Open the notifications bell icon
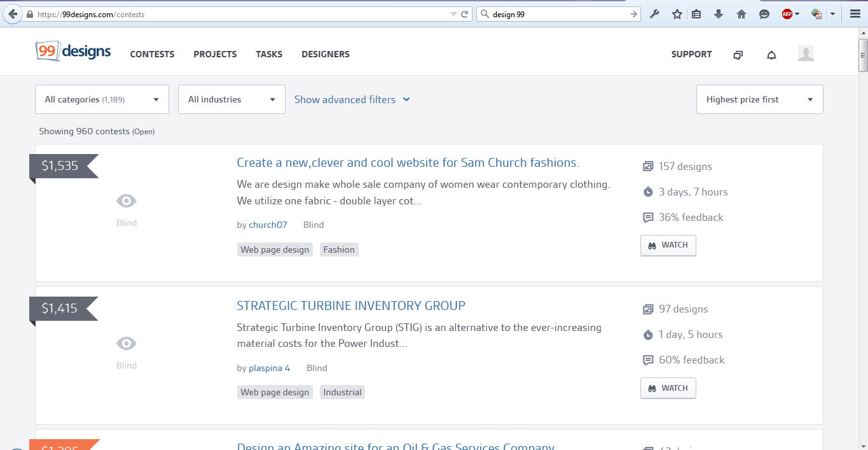 pos(771,55)
